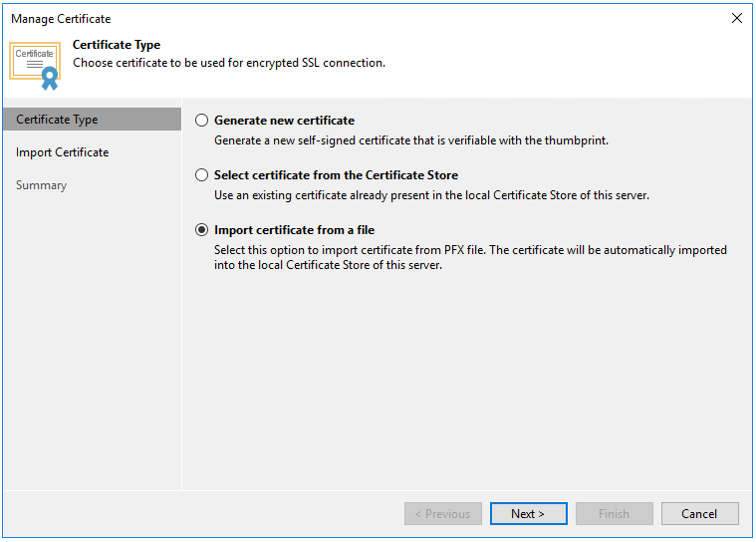Image resolution: width=756 pixels, height=542 pixels.
Task: Click the "Choose certificate to be used" subtitle
Action: pyautogui.click(x=229, y=63)
